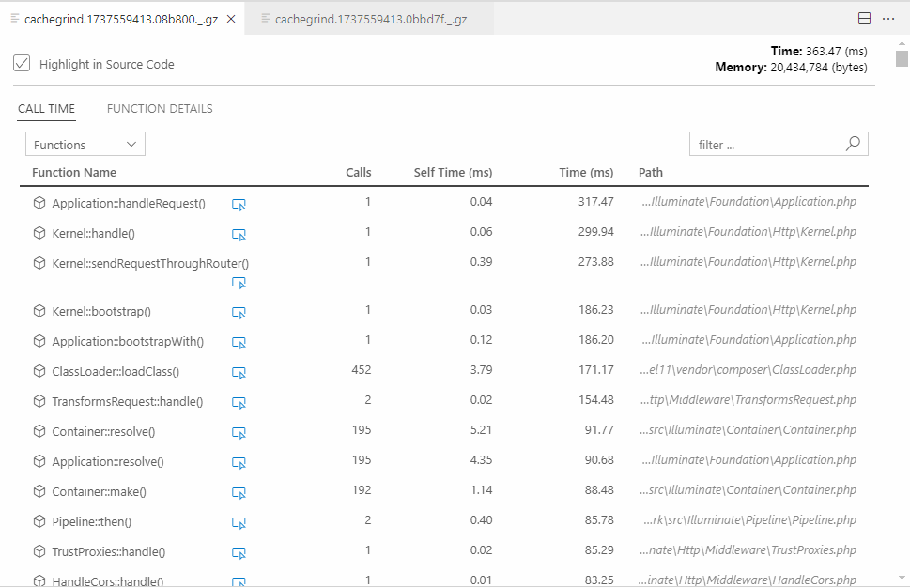Sort by Time (ms) column header
The width and height of the screenshot is (910, 588).
click(586, 173)
